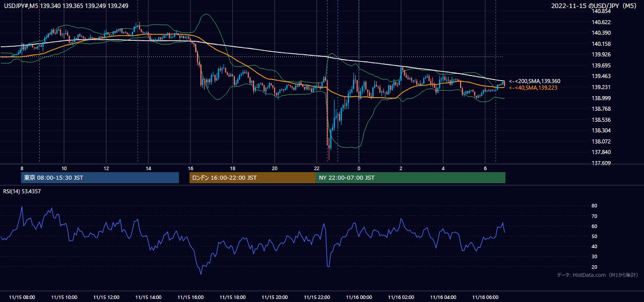Select the 東京 08:00-15:30 JST session bar
This screenshot has width=644, height=302.
point(100,178)
